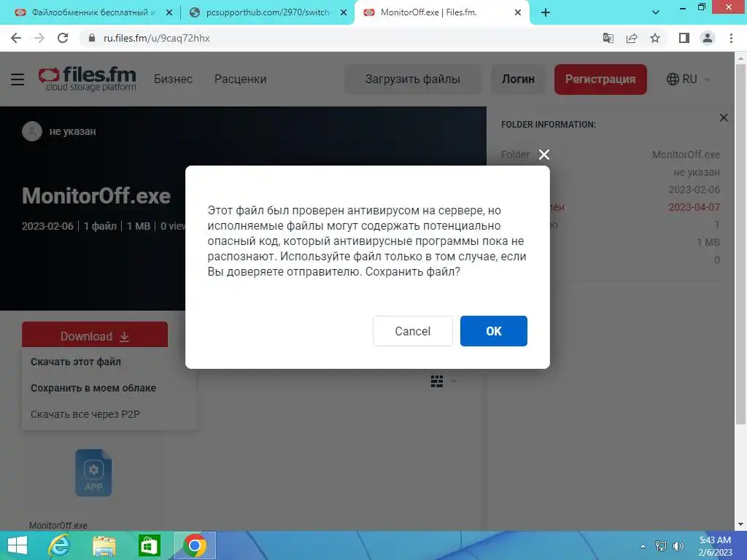Screen dimensions: 747x560
Task: Open the tab search chevron
Action: point(656,12)
